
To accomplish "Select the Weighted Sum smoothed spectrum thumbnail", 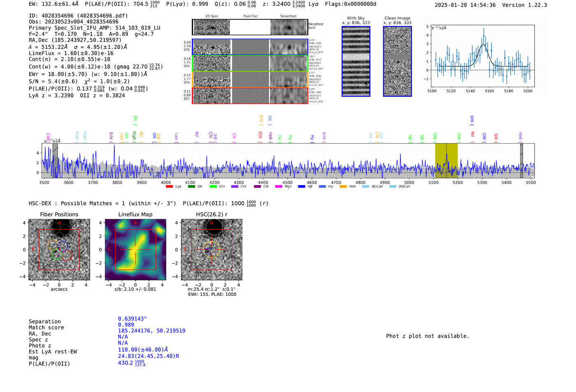I will 288,27.
